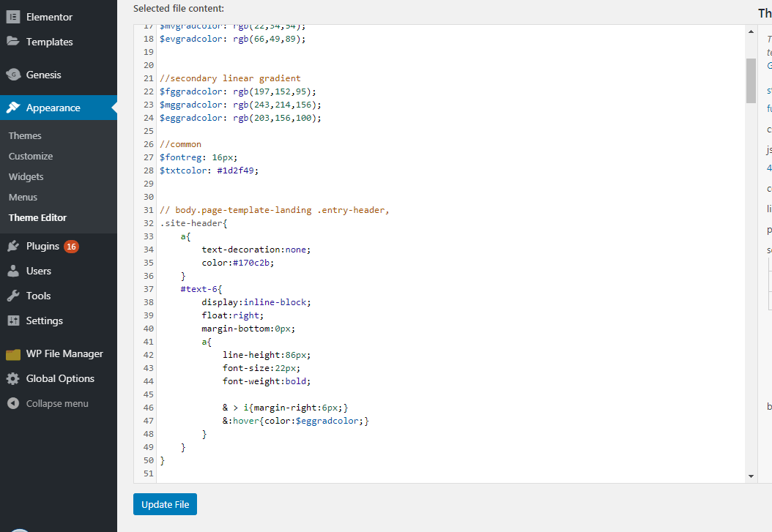
Task: Click the WP File Manager folder icon
Action: pyautogui.click(x=12, y=354)
